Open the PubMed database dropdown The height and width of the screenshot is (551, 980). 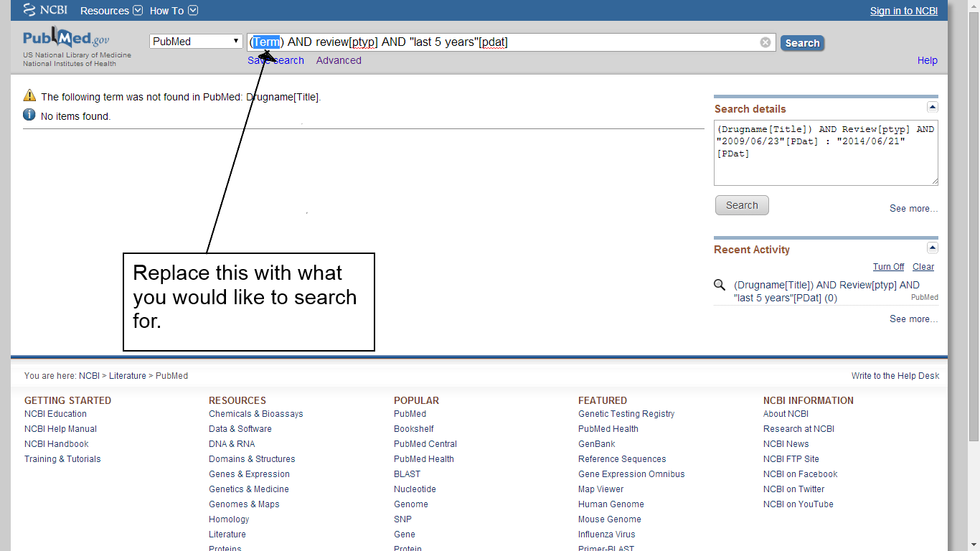(x=196, y=42)
